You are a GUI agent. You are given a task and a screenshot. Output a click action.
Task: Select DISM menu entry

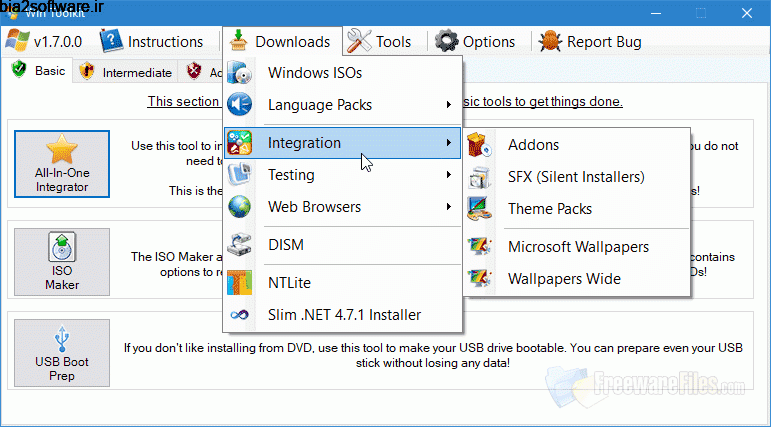click(343, 244)
